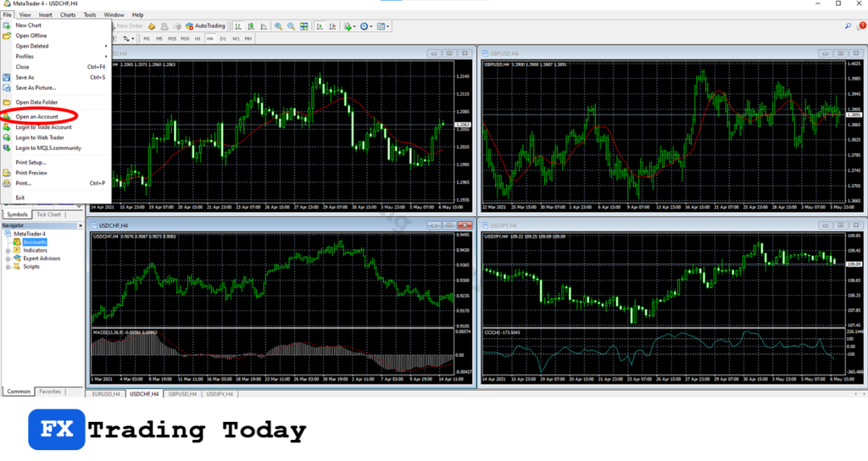The image size is (868, 461).
Task: Expand the Profiles submenu
Action: click(x=105, y=57)
